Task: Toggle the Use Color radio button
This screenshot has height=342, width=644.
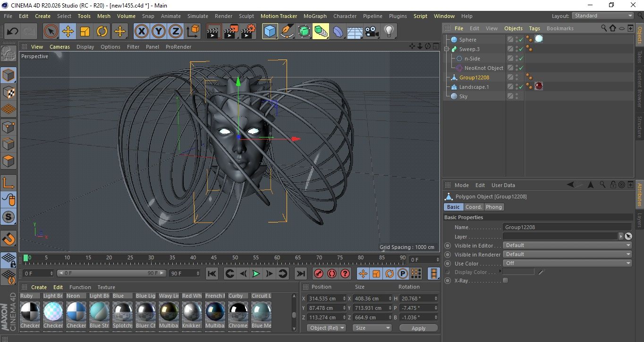Action: click(448, 264)
